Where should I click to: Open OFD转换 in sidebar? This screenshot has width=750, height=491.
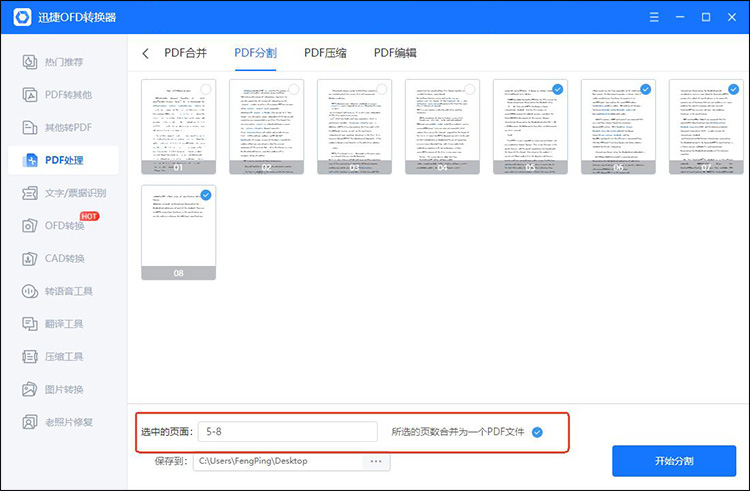click(x=65, y=226)
